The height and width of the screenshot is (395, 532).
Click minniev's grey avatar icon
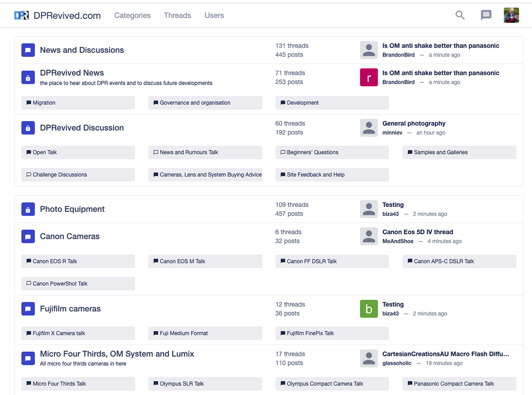pyautogui.click(x=369, y=128)
